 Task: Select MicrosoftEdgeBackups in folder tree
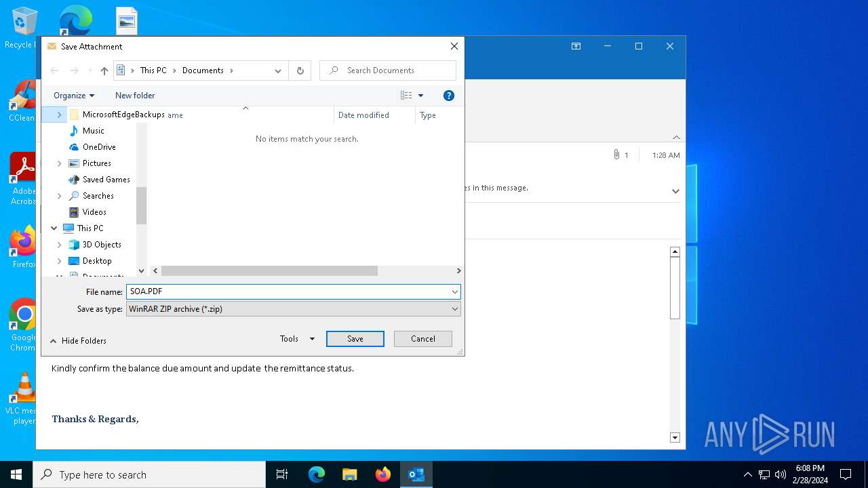pyautogui.click(x=123, y=115)
